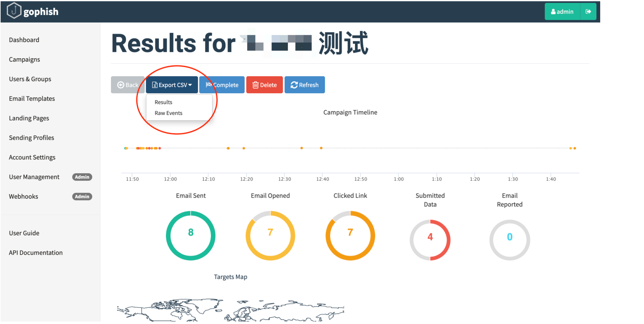Mark campaign Complete with flag button

tap(222, 85)
